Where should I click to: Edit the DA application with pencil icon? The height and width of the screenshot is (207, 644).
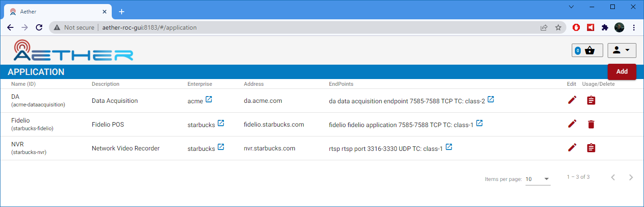point(572,100)
